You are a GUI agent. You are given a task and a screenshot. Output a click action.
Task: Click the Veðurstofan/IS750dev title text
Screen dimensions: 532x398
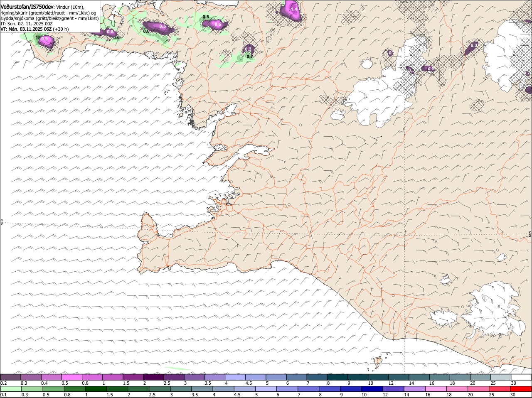click(x=27, y=6)
